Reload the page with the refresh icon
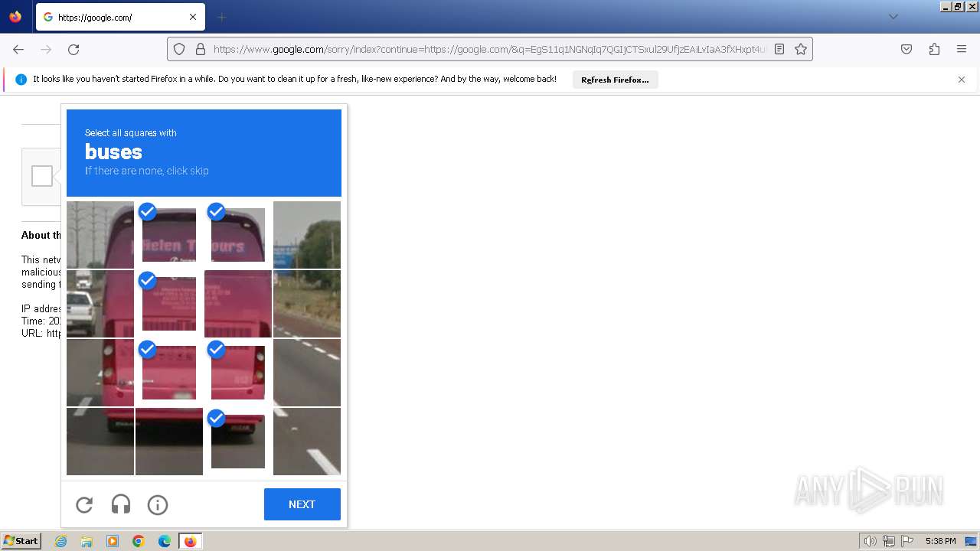Image resolution: width=980 pixels, height=551 pixels. pos(73,49)
